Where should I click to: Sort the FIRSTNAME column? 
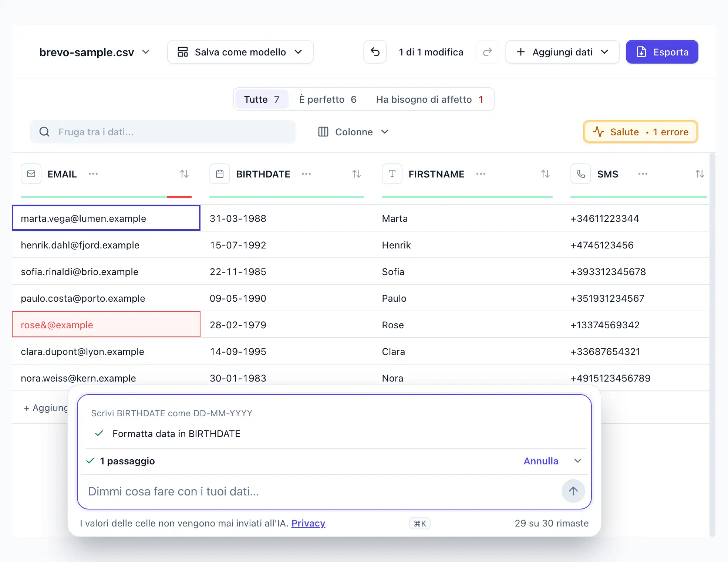(x=545, y=174)
